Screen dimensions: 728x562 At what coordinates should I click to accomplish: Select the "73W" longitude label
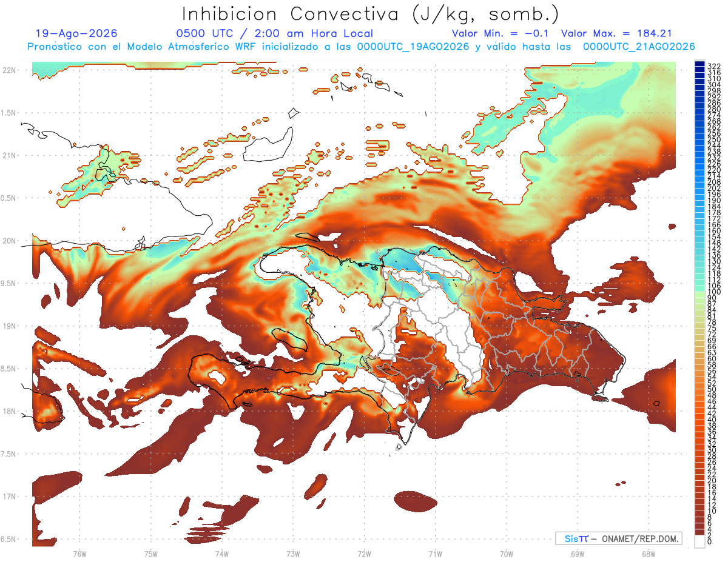tap(293, 554)
